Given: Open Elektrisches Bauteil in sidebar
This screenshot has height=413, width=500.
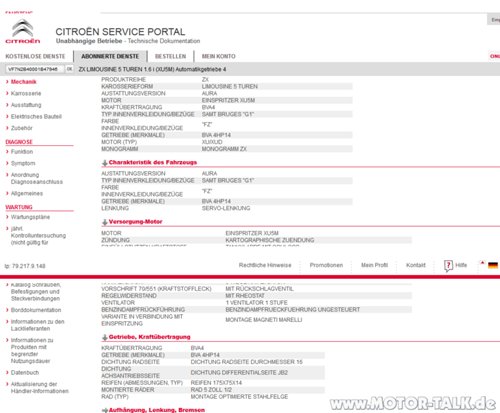Looking at the screenshot, I should pyautogui.click(x=36, y=117).
